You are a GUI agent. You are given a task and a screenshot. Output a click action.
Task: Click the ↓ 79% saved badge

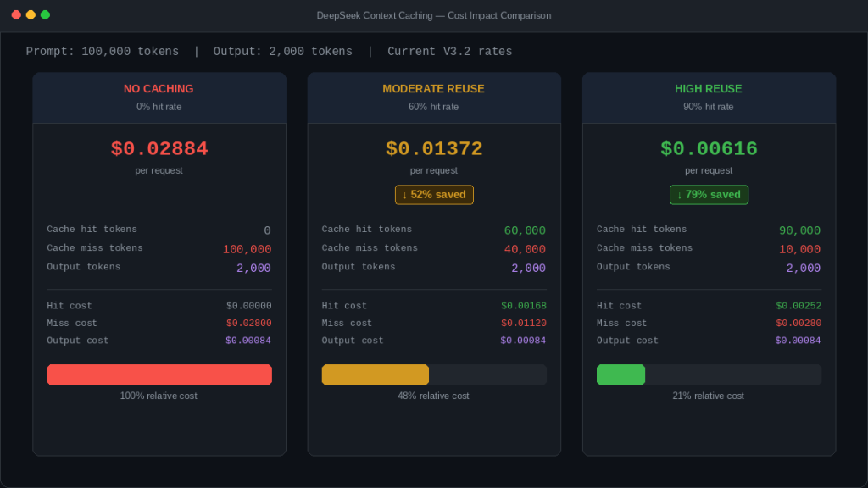click(x=709, y=194)
